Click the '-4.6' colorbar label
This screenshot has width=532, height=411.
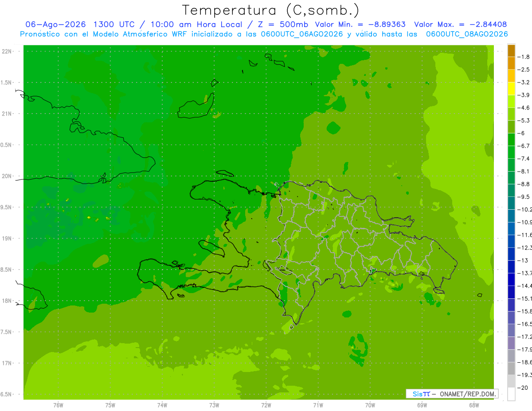click(x=524, y=108)
